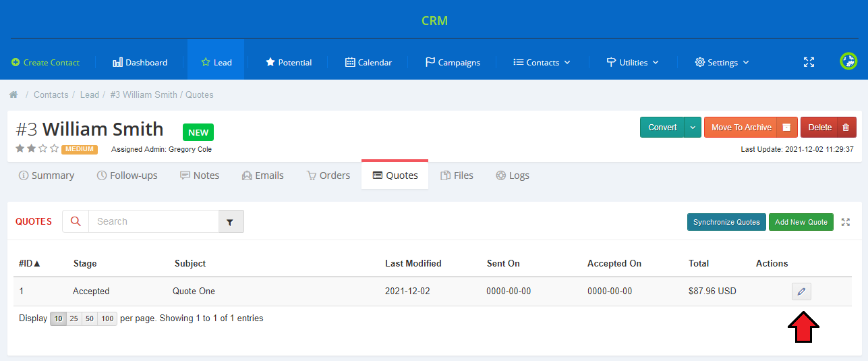Click the NEW status badge

coord(198,132)
